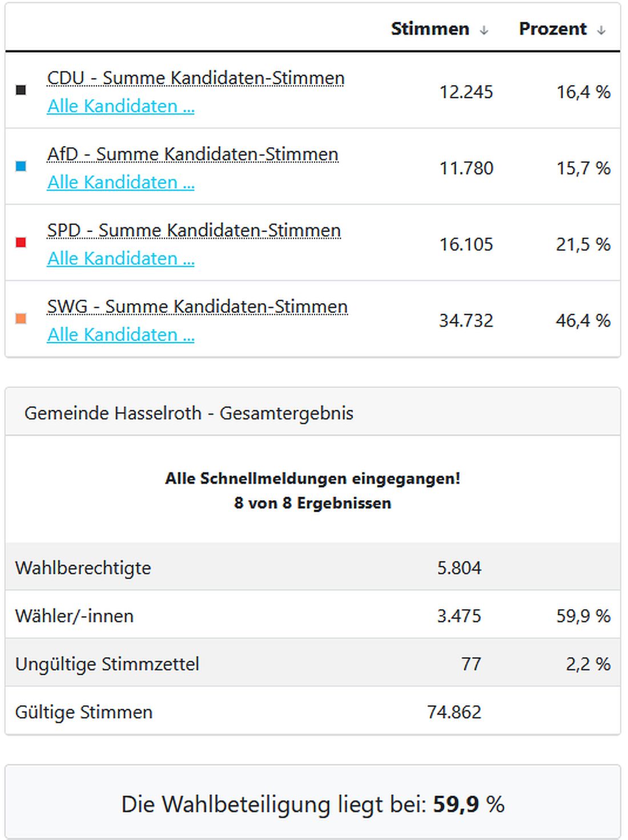Click the Wahlbeteiligung 59,9 % banner
Viewport: 628px width, 840px height.
314,803
